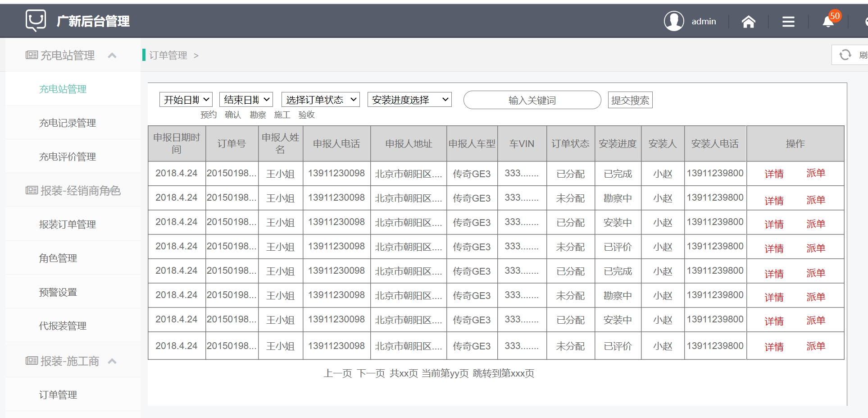Click 操作 column header
This screenshot has width=868, height=418.
(795, 143)
